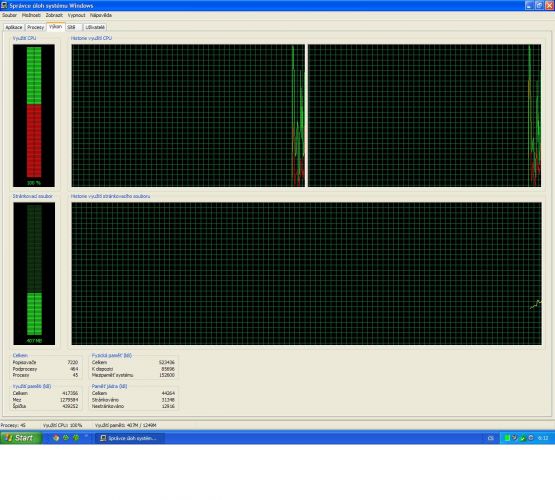Open the Soubor menu

click(9, 15)
